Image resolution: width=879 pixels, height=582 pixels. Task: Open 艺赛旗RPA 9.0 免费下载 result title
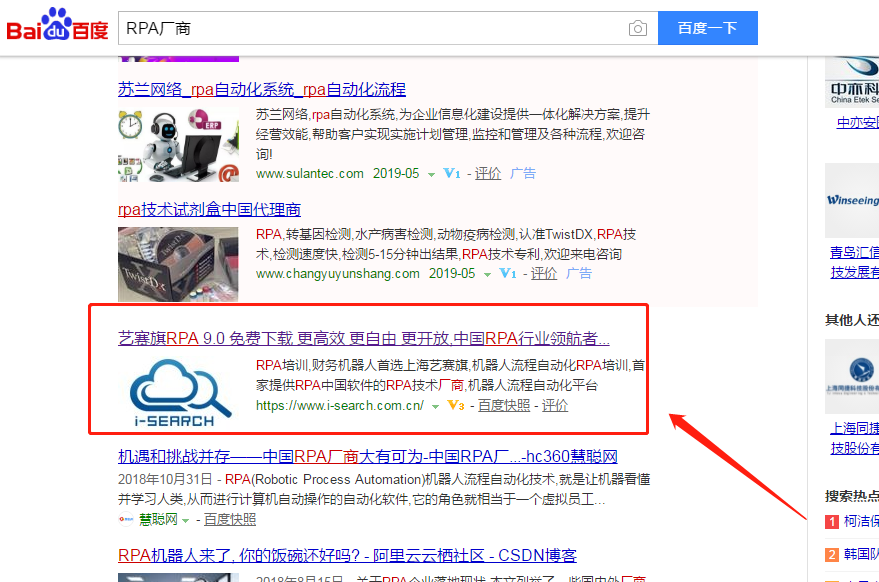[x=364, y=338]
